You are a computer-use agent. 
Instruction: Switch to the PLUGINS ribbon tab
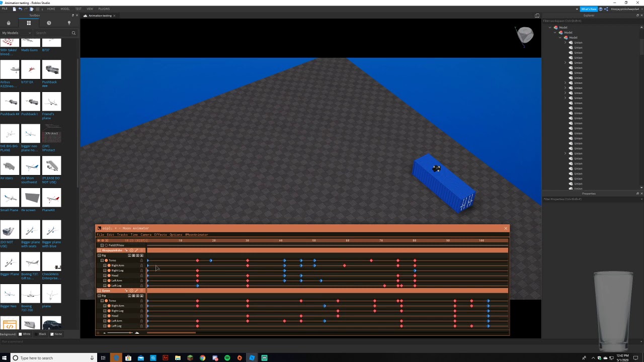tap(104, 9)
